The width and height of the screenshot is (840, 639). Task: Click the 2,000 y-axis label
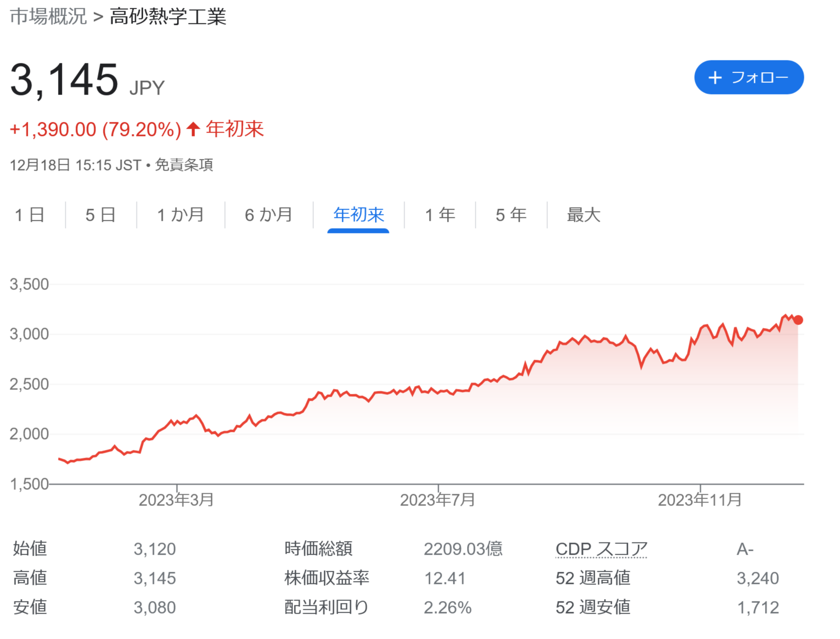point(29,434)
